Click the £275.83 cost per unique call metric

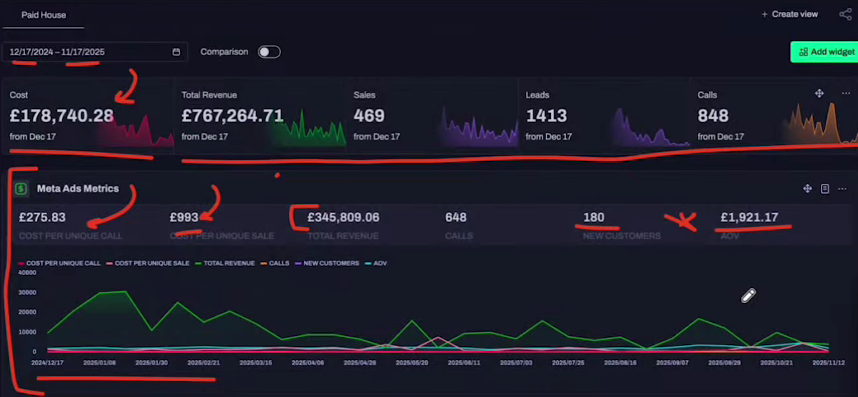(x=42, y=217)
